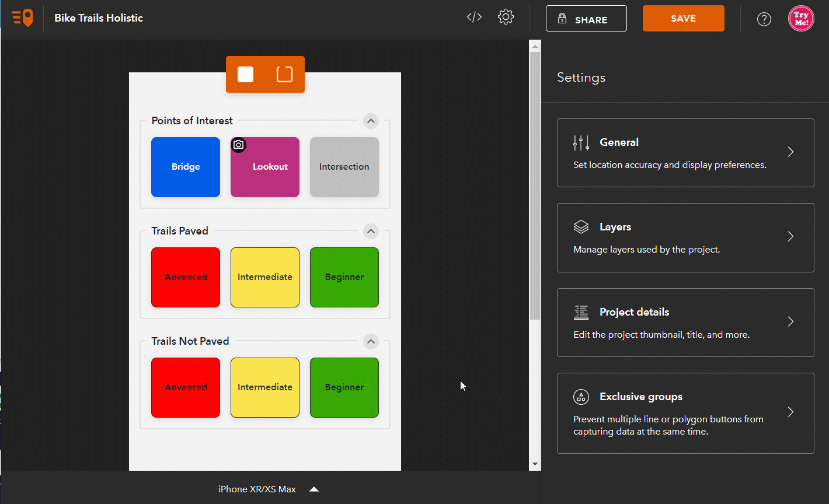Open the iPhone XR/XS Max device picker
The height and width of the screenshot is (504, 829).
point(269,489)
